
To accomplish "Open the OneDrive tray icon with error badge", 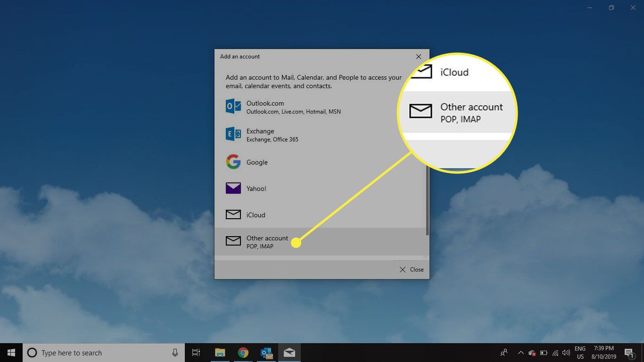I will tap(532, 353).
